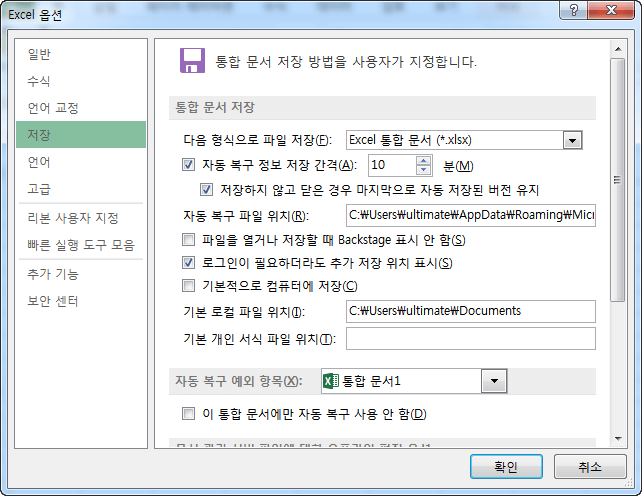Increase the auto-recover interval minutes
This screenshot has width=642, height=496.
[x=424, y=161]
